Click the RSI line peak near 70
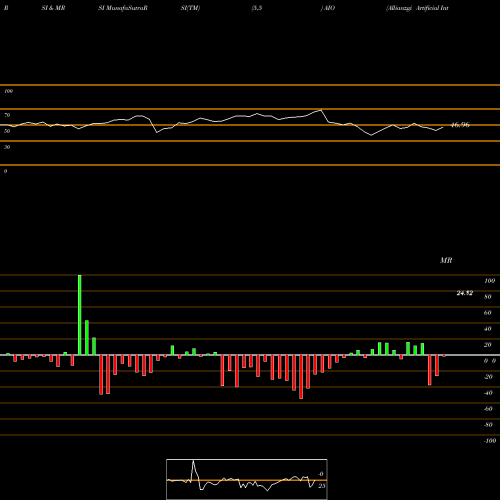The image size is (500, 500). [321, 110]
